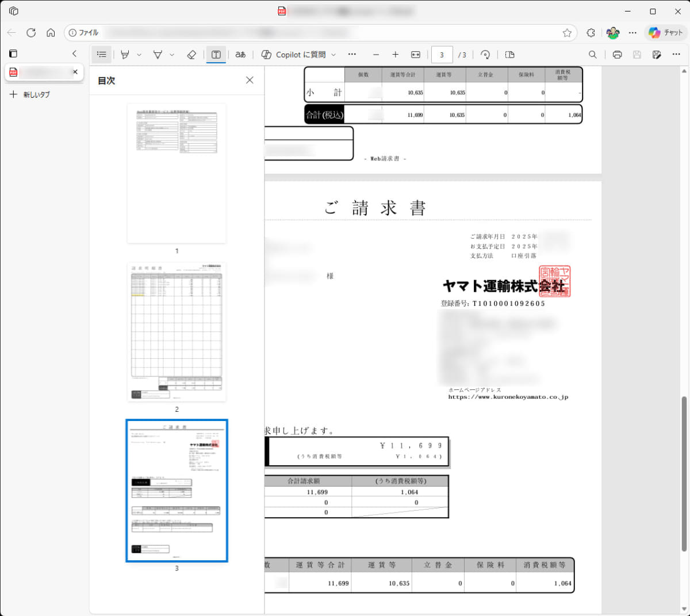Click the page number input field
This screenshot has width=690, height=616.
click(x=442, y=55)
